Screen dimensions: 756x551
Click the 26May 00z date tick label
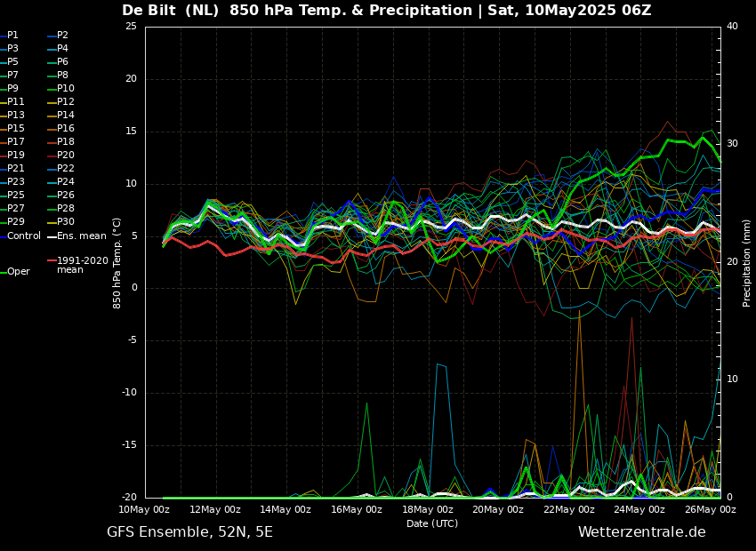tap(710, 510)
